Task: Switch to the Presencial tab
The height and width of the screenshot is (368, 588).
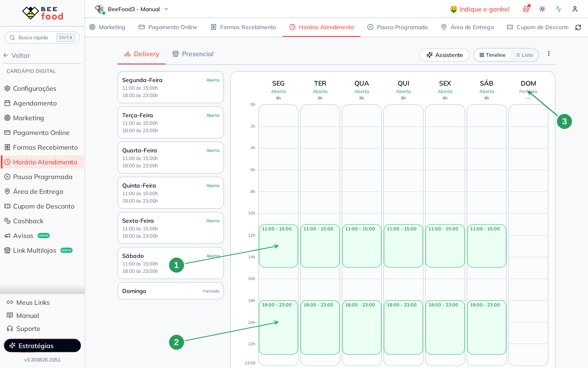Action: coord(193,54)
